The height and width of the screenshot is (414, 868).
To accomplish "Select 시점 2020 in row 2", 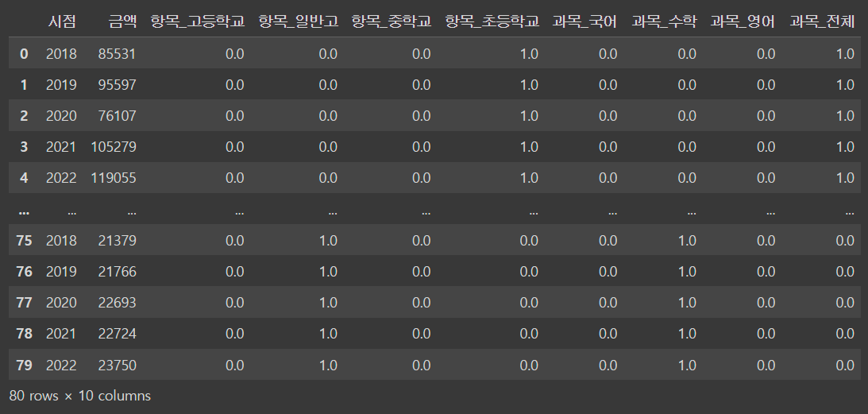I will [x=61, y=116].
